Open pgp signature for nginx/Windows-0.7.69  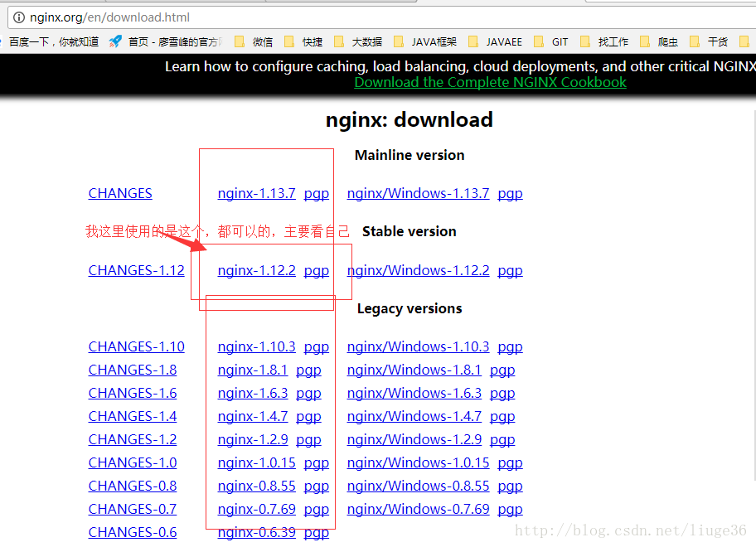click(510, 509)
